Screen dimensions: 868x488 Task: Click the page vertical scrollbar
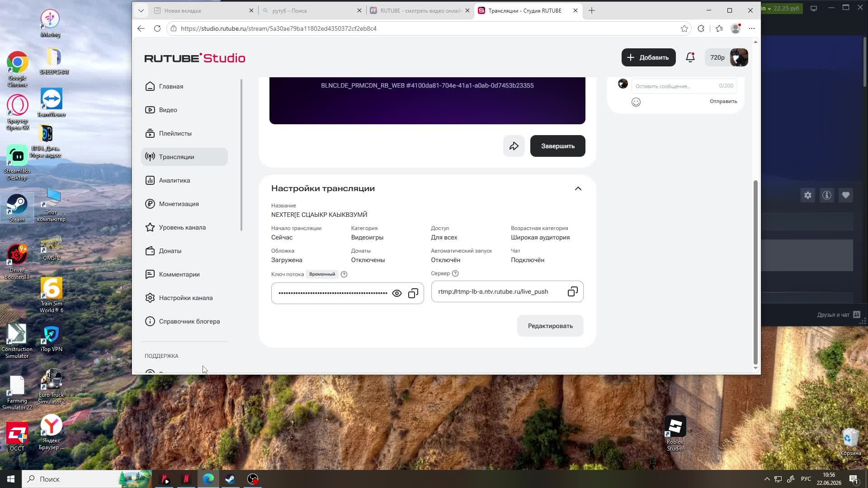coord(755,272)
